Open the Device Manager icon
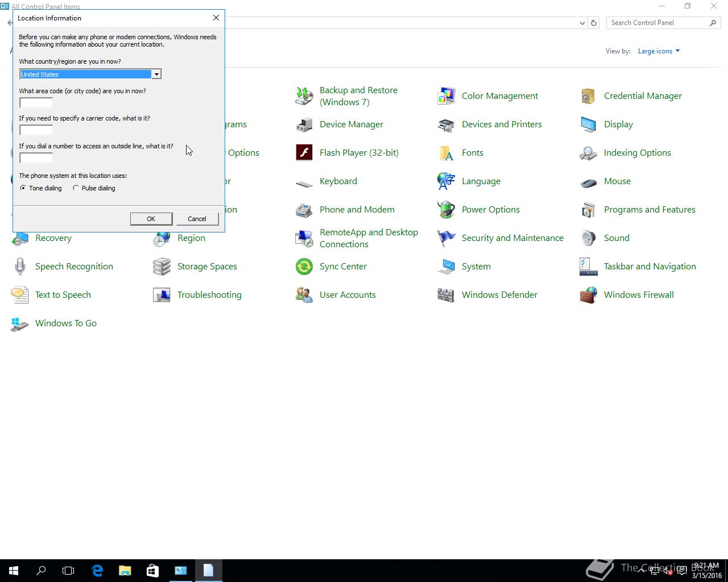Screen dimensions: 728x582 pyautogui.click(x=304, y=124)
